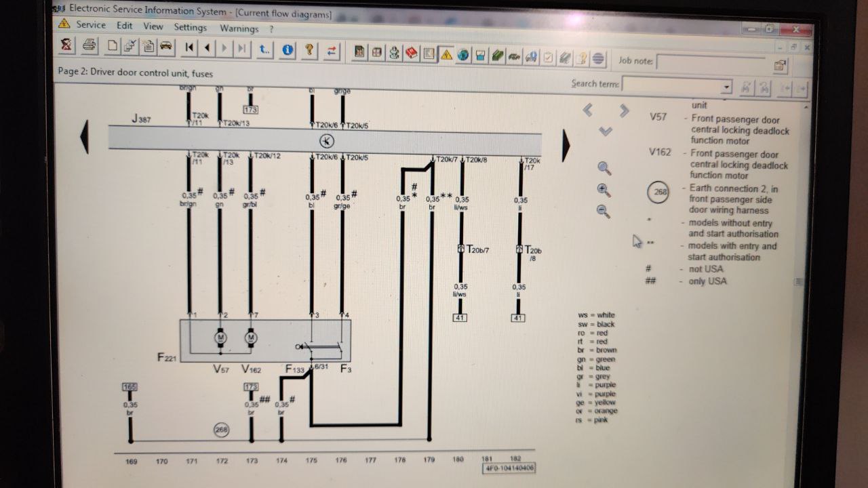Click the top plain magnifier icon

pos(604,168)
